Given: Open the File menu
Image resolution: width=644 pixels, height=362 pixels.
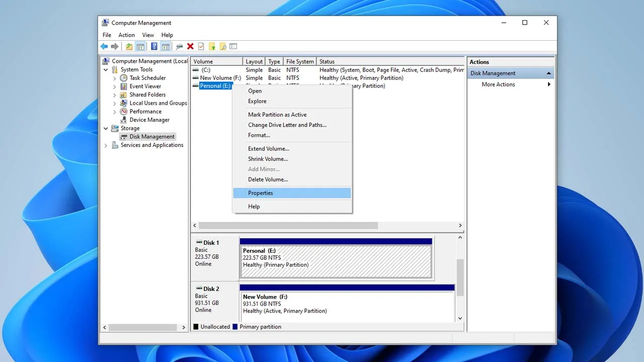Looking at the screenshot, I should (x=107, y=35).
